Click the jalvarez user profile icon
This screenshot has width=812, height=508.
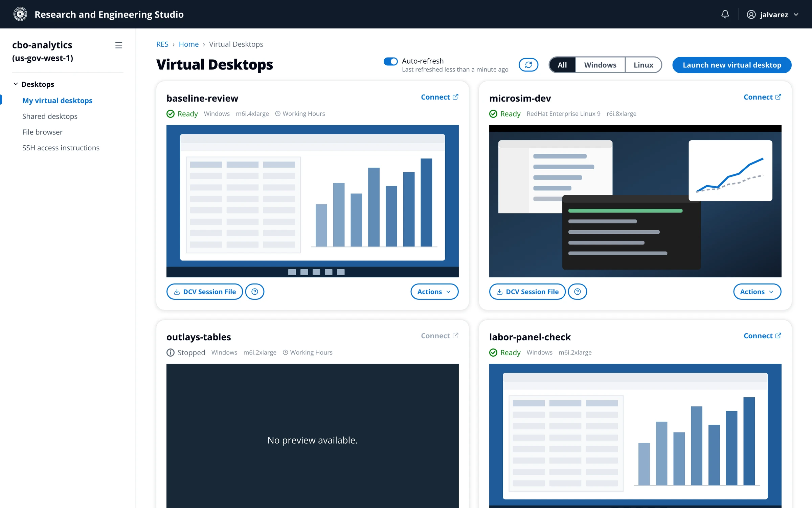coord(751,15)
